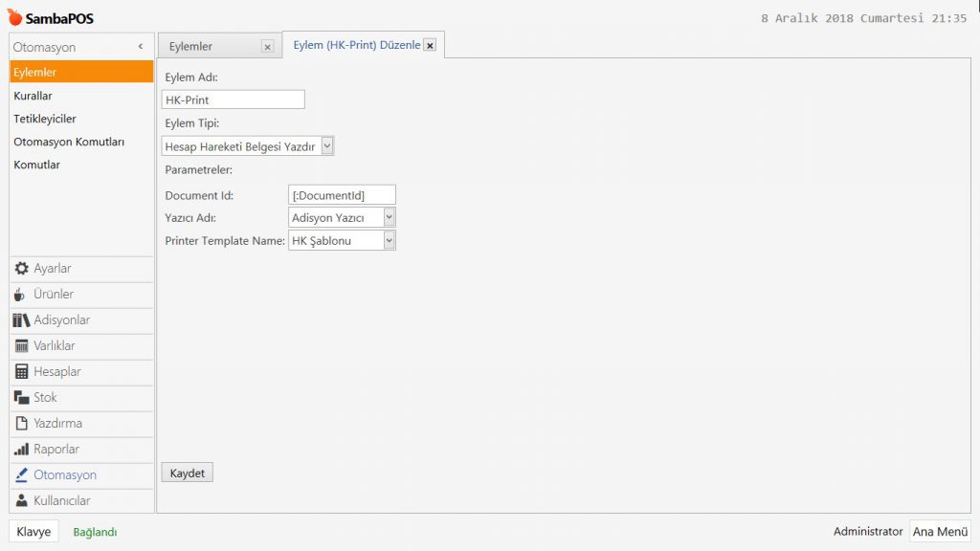Open Printer Template Name dropdown
This screenshot has height=551, width=980.
[x=389, y=241]
